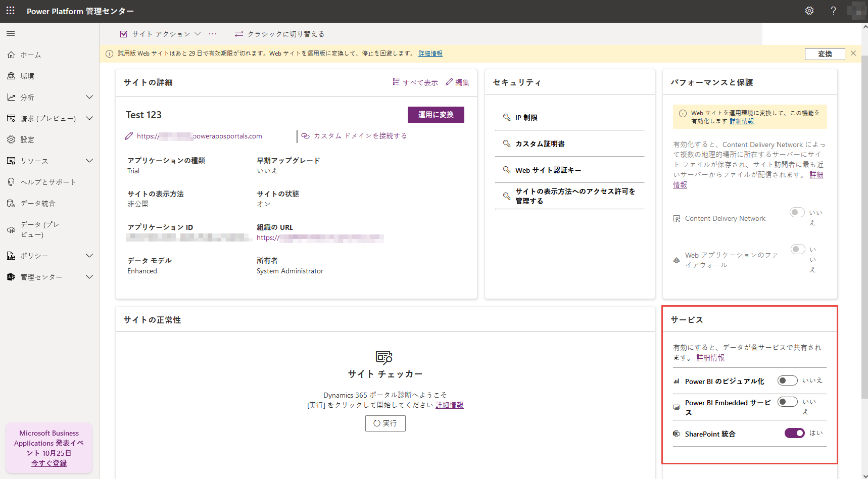
Task: Click the IP 制限 key icon
Action: click(x=507, y=117)
